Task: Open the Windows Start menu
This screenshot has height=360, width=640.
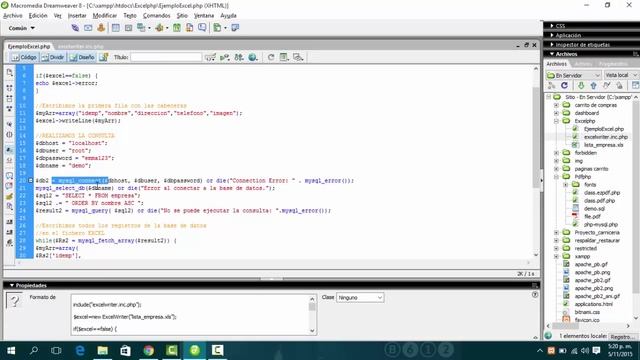Action: pyautogui.click(x=11, y=351)
